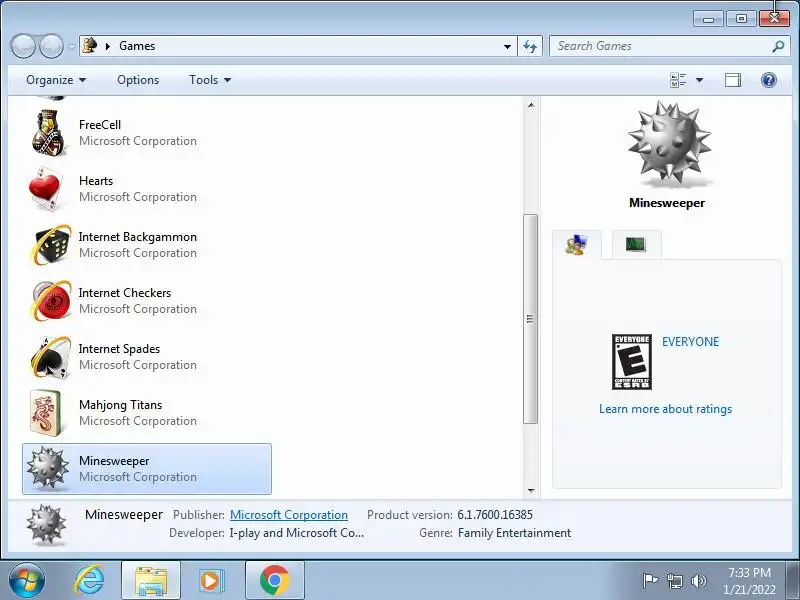Click the games list scrollbar thumb
Screen dimensions: 800x600
click(531, 319)
